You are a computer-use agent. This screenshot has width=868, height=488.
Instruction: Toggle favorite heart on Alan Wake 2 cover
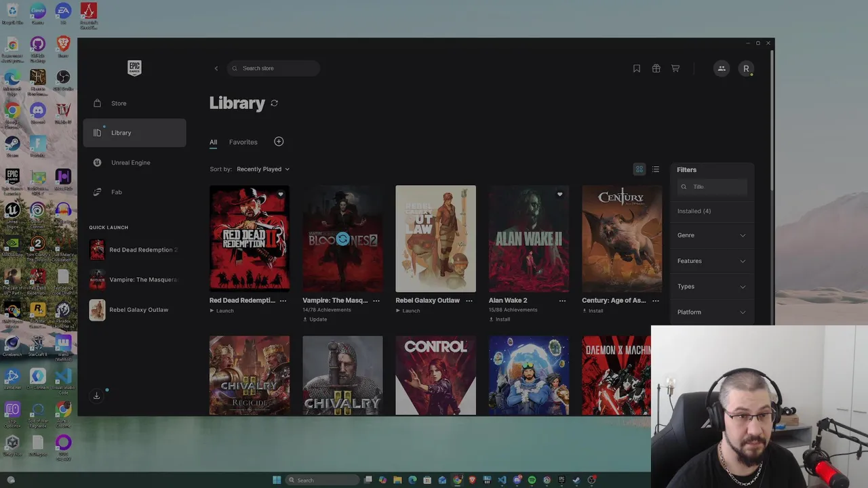pyautogui.click(x=559, y=195)
